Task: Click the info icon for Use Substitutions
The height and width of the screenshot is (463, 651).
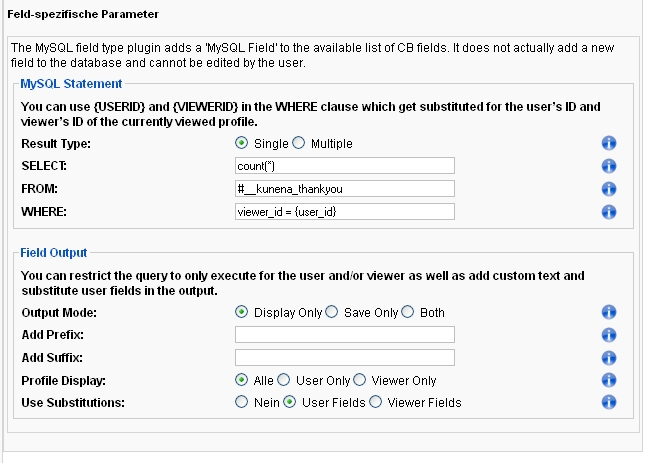Action: point(609,402)
